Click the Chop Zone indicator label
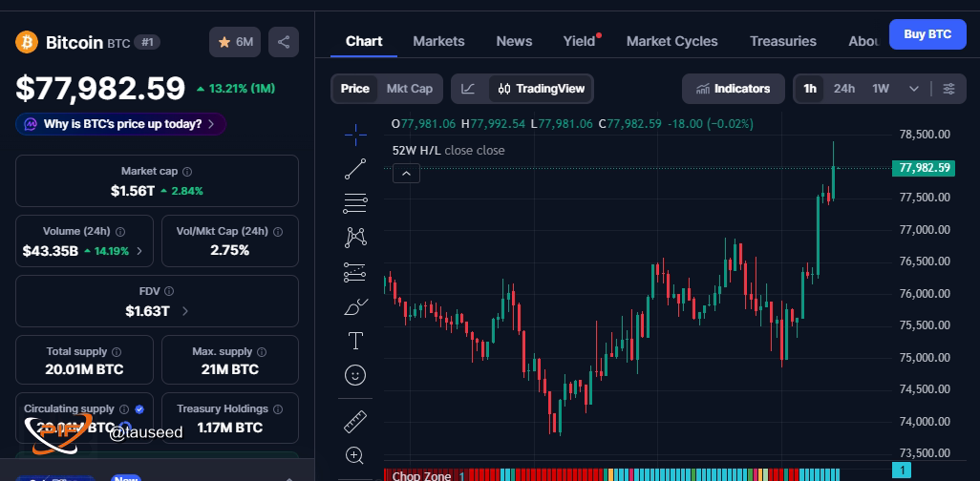 point(421,476)
